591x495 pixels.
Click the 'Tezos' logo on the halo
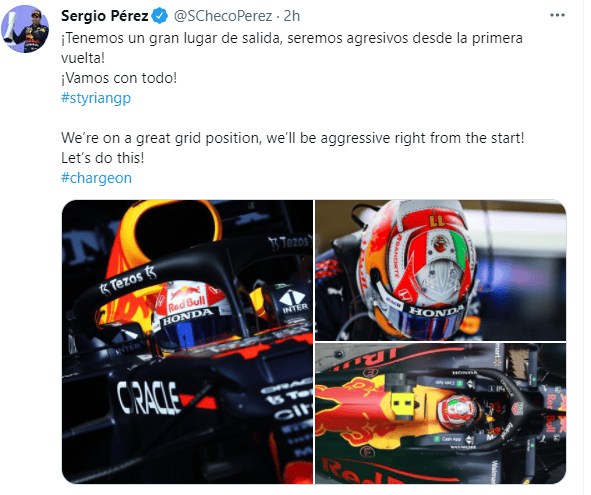128,281
